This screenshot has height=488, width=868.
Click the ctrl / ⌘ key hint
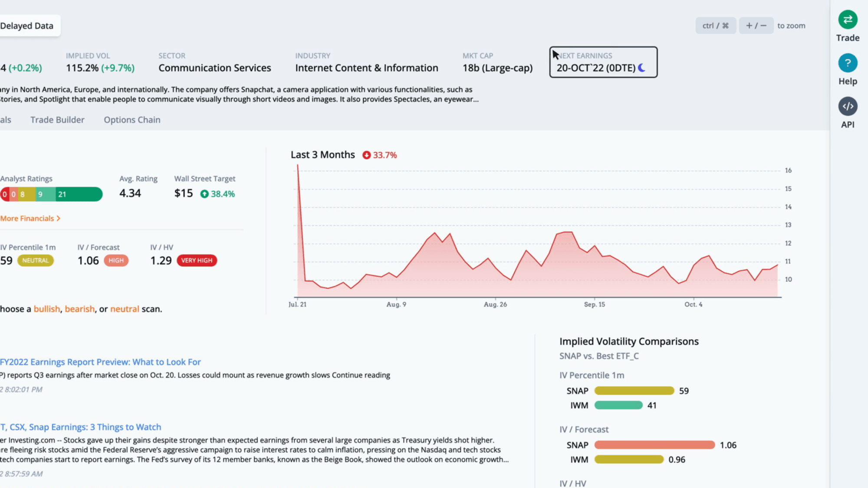716,26
